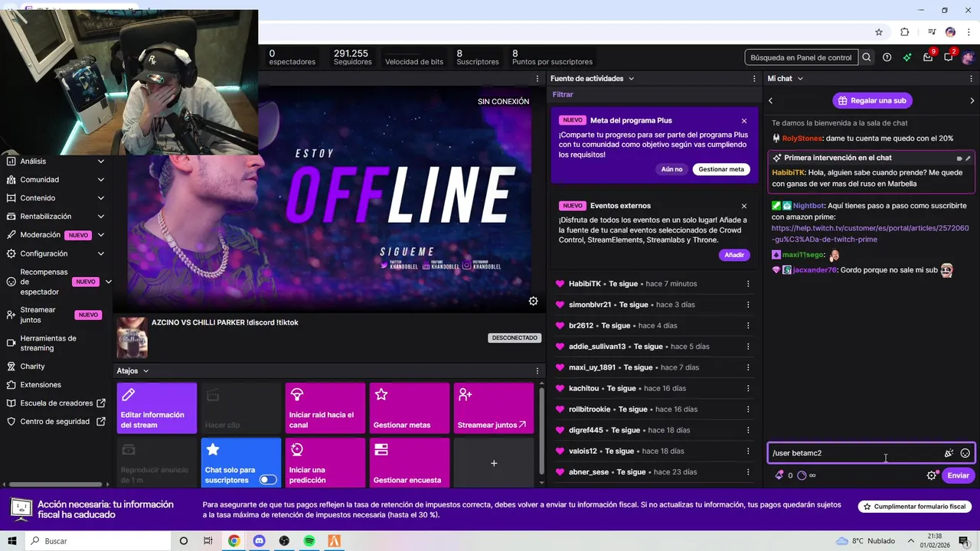Open Discord from the taskbar
The height and width of the screenshot is (551, 980).
pyautogui.click(x=259, y=541)
